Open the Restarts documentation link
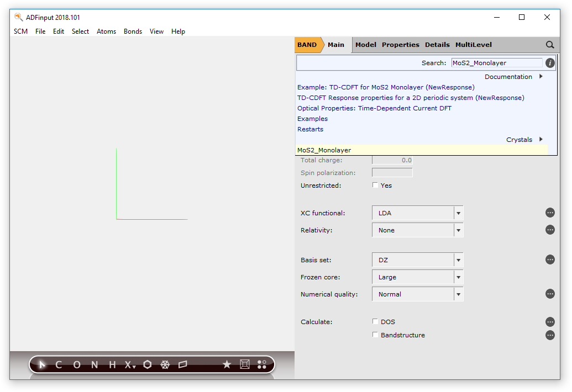 click(310, 129)
